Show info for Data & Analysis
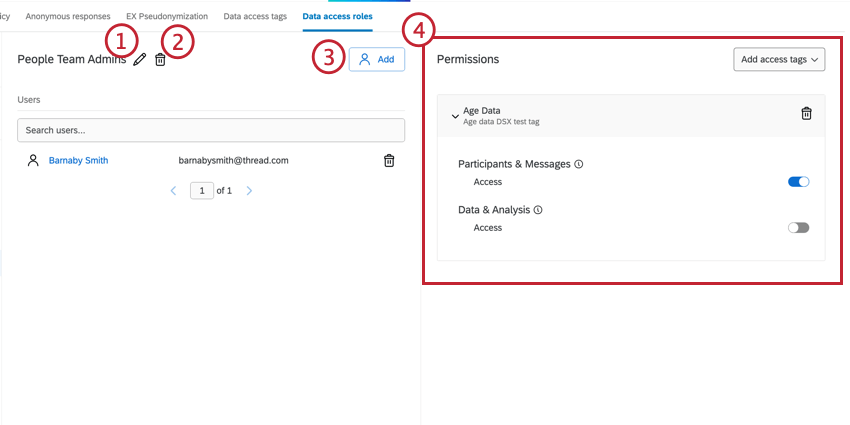850x425 pixels. (538, 210)
